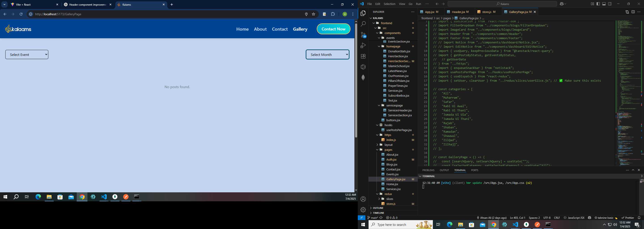Open the Select Event dropdown
The height and width of the screenshot is (229, 644).
pos(27,55)
